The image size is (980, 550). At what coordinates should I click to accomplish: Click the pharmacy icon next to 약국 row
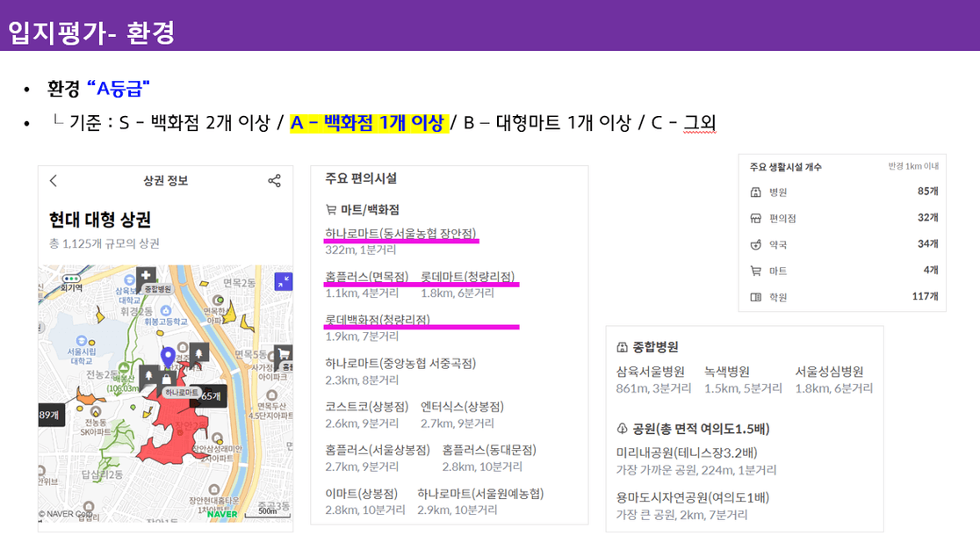click(755, 244)
